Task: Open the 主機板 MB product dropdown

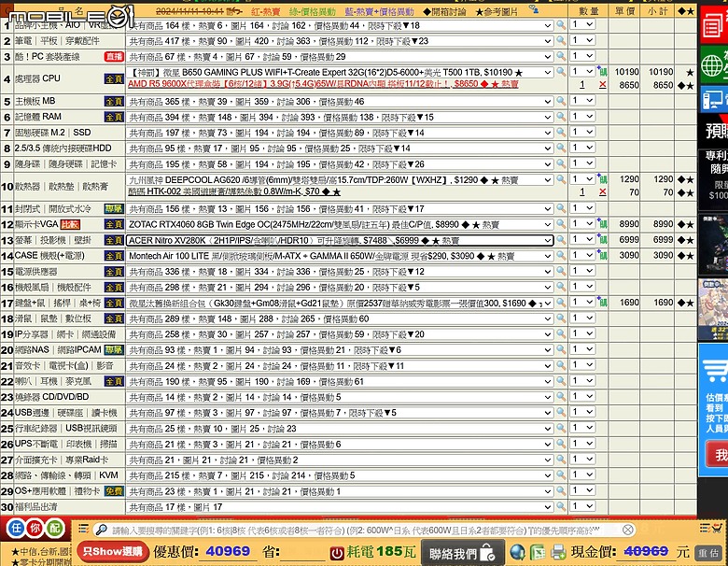Action: point(340,101)
